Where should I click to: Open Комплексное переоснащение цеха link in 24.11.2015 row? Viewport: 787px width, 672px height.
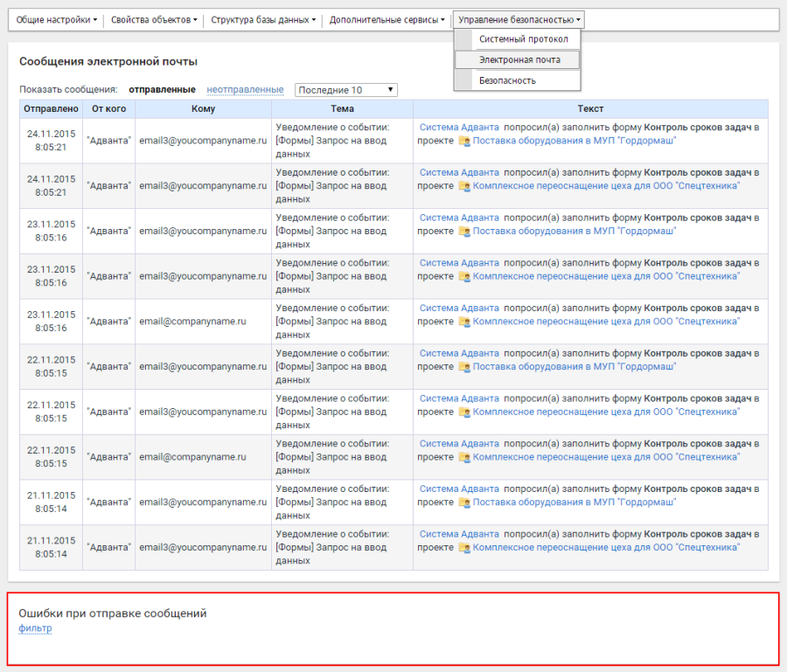pos(606,186)
